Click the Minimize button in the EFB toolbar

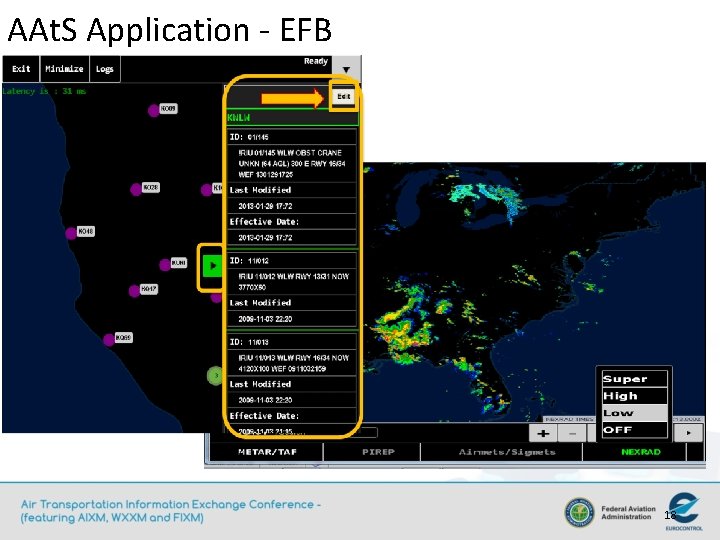click(x=64, y=69)
